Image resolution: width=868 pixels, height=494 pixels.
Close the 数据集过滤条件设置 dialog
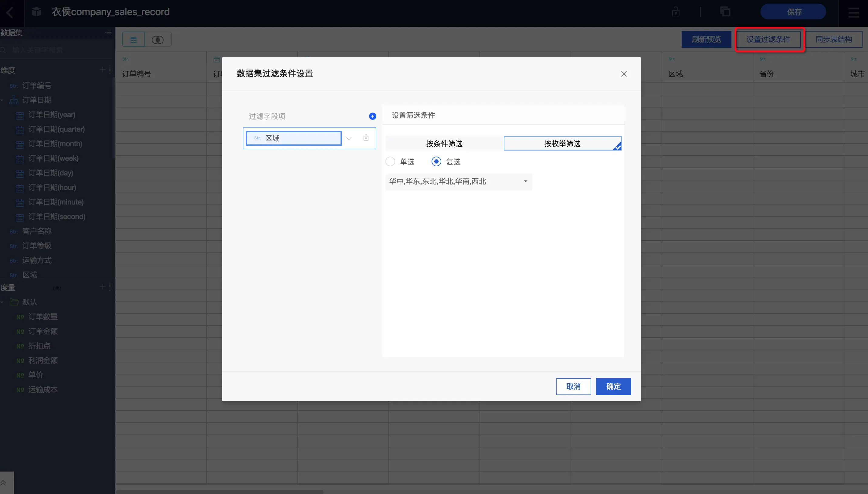pos(624,74)
